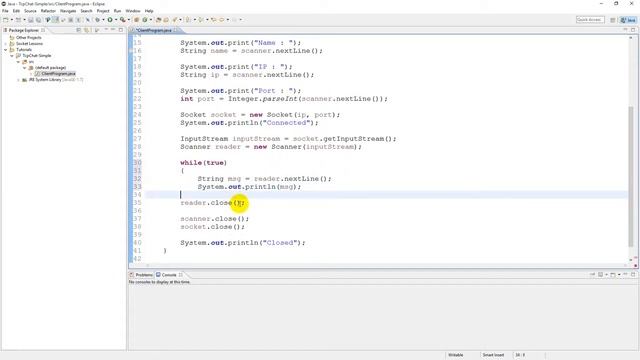
Task: Select the (default package) item
Action: point(50,68)
